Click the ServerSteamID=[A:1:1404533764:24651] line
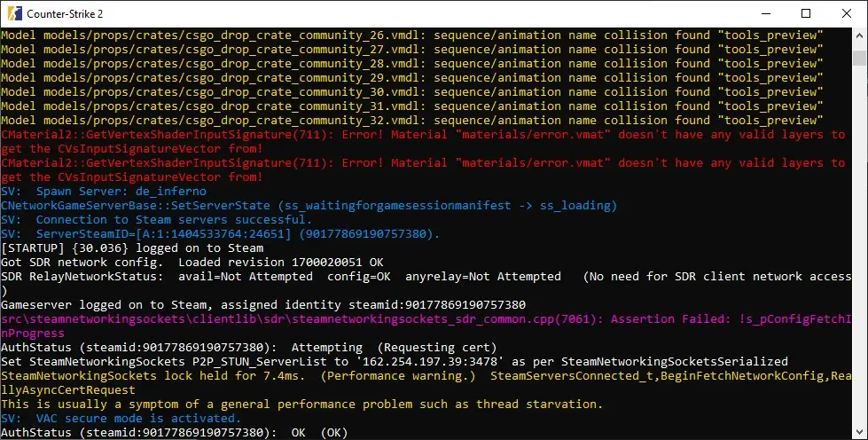Screen dimensions: 868x440 point(220,234)
